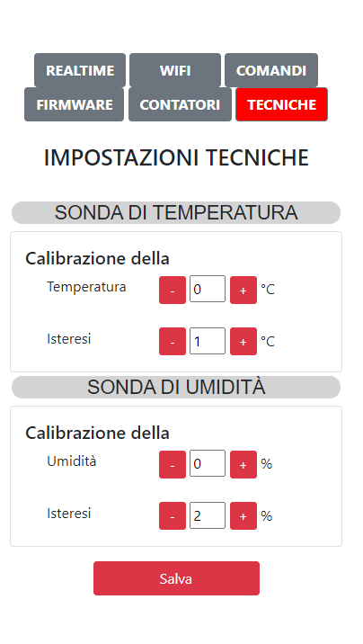Increase temperature Isteresi with plus button
363x644 pixels.
pyautogui.click(x=243, y=341)
